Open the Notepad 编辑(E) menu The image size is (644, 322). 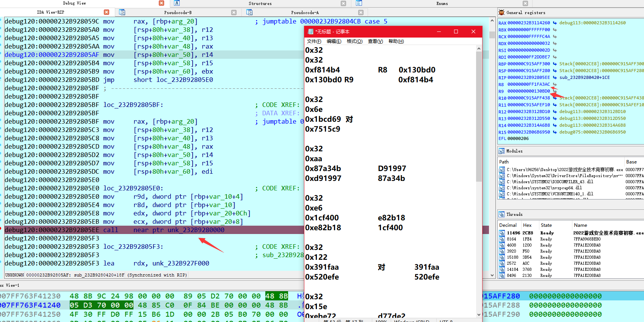point(334,41)
